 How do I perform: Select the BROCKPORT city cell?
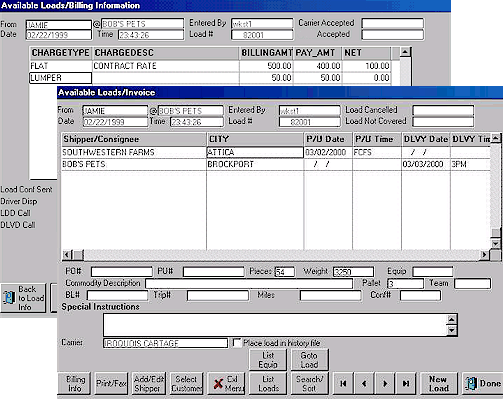pos(255,164)
